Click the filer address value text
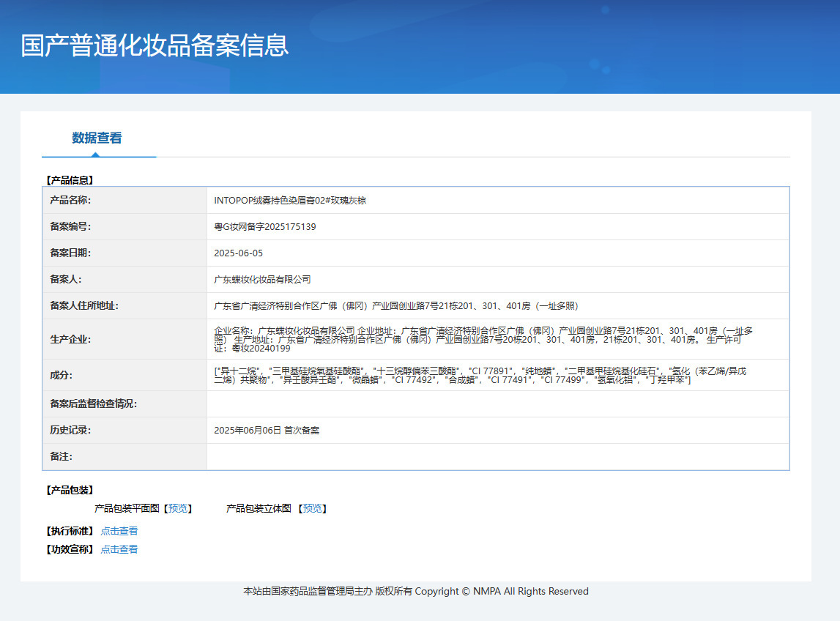 pyautogui.click(x=396, y=306)
